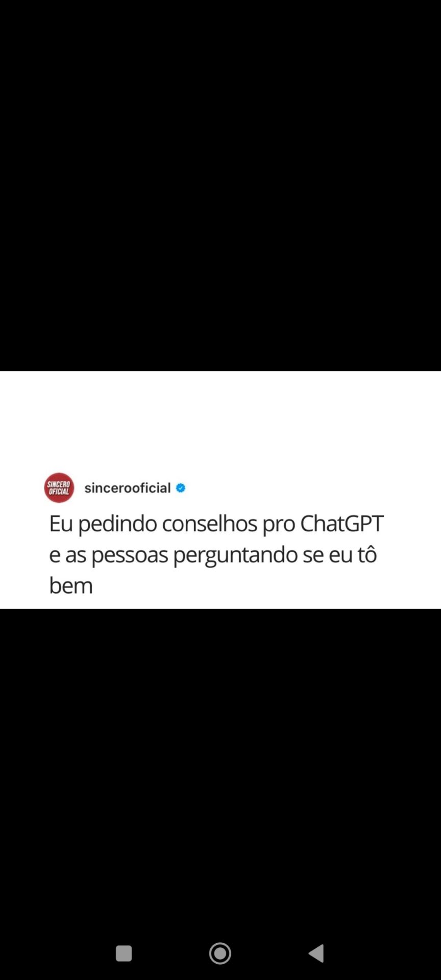Tap the 'e as' words starting second line
Image resolution: width=441 pixels, height=980 pixels.
click(x=67, y=556)
